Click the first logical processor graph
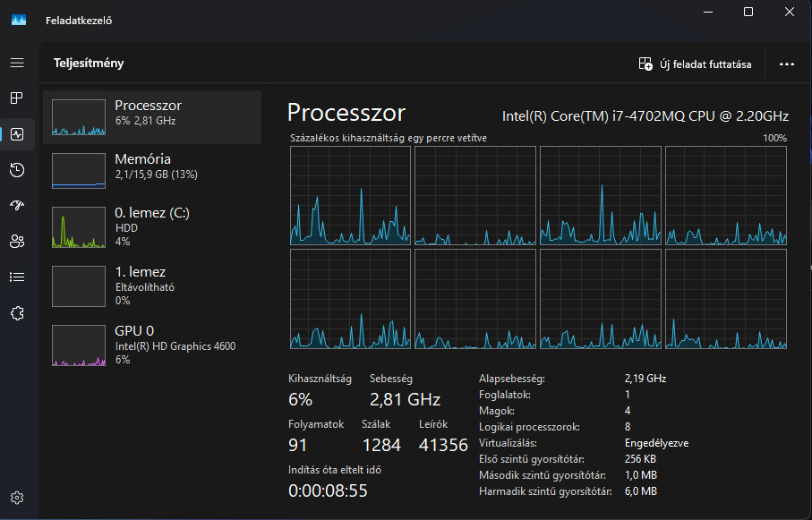Viewport: 812px width, 520px height. [x=350, y=195]
